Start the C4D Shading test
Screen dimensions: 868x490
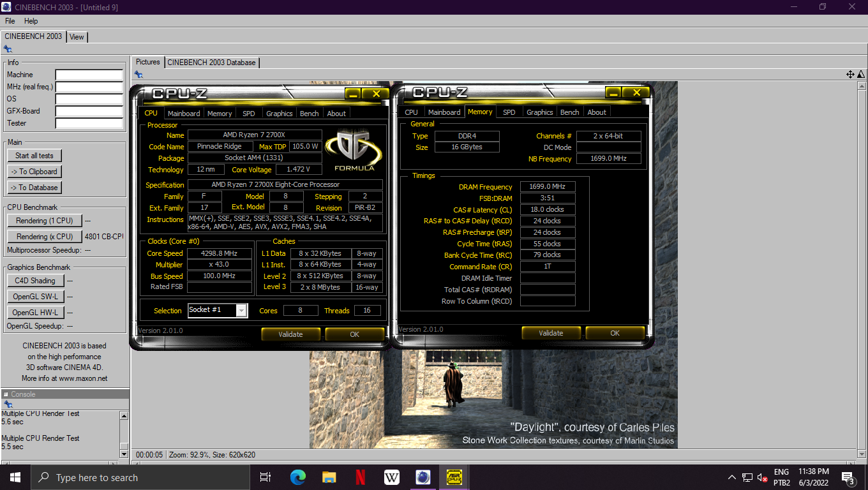pos(34,281)
